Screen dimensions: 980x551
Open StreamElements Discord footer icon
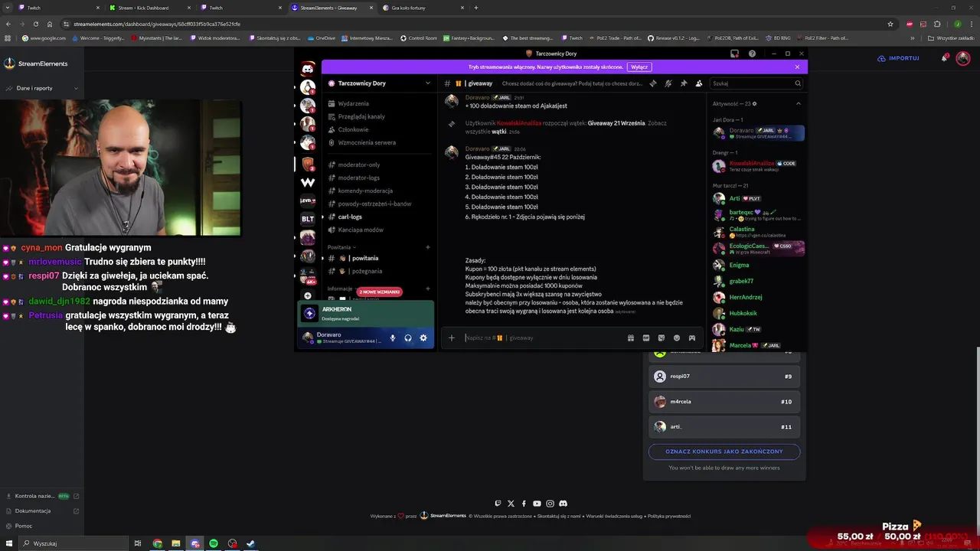[x=563, y=504]
